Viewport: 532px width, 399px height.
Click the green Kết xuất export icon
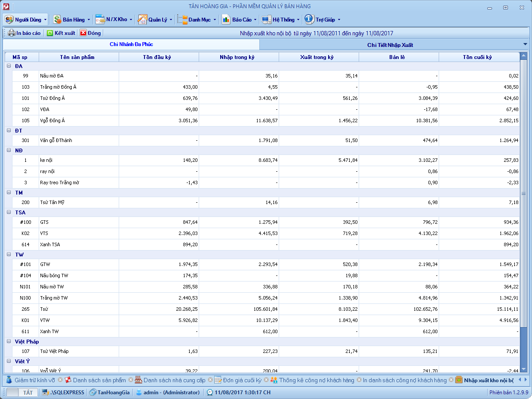coord(50,33)
